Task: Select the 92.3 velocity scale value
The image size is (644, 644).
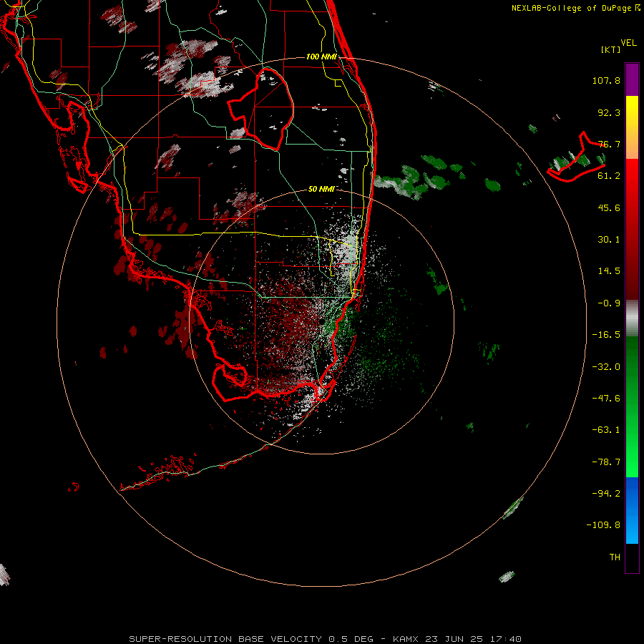Action: coord(609,112)
